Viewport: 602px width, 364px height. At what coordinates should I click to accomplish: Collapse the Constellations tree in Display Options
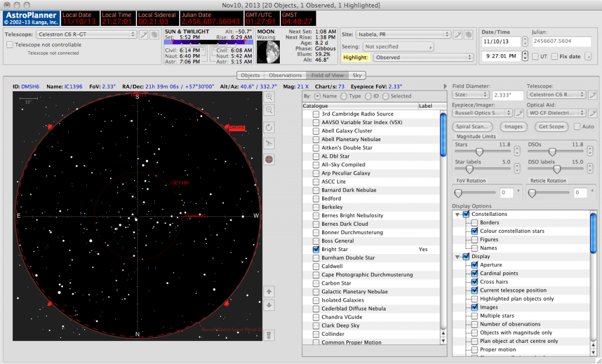click(459, 213)
